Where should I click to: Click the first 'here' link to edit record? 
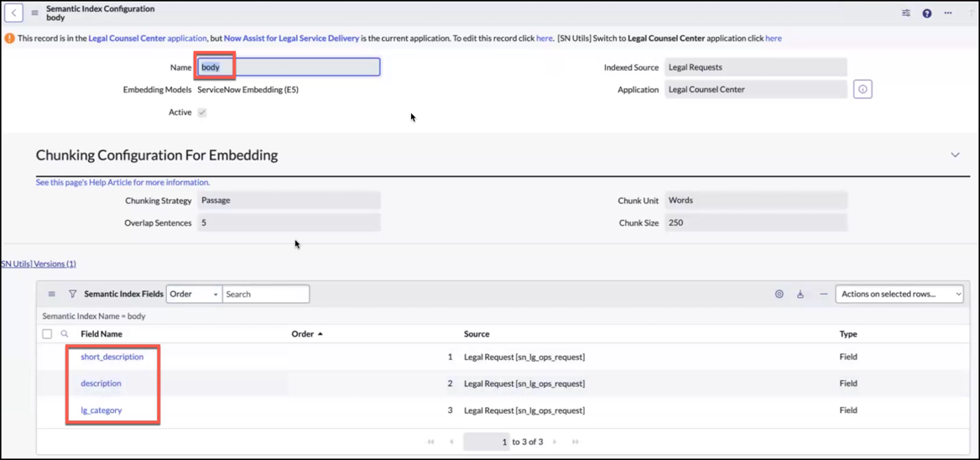[545, 38]
